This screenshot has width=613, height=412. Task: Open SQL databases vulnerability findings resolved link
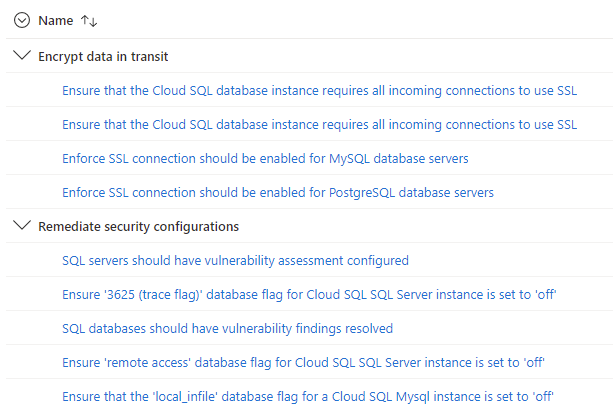tap(228, 328)
